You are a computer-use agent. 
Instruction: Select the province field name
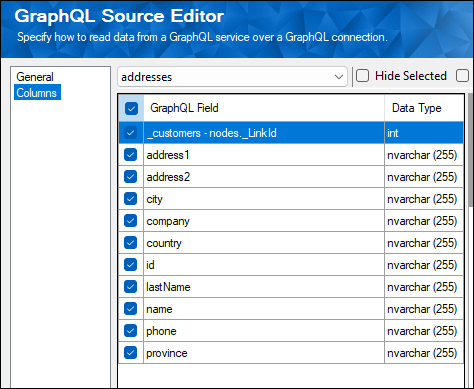tap(264, 353)
